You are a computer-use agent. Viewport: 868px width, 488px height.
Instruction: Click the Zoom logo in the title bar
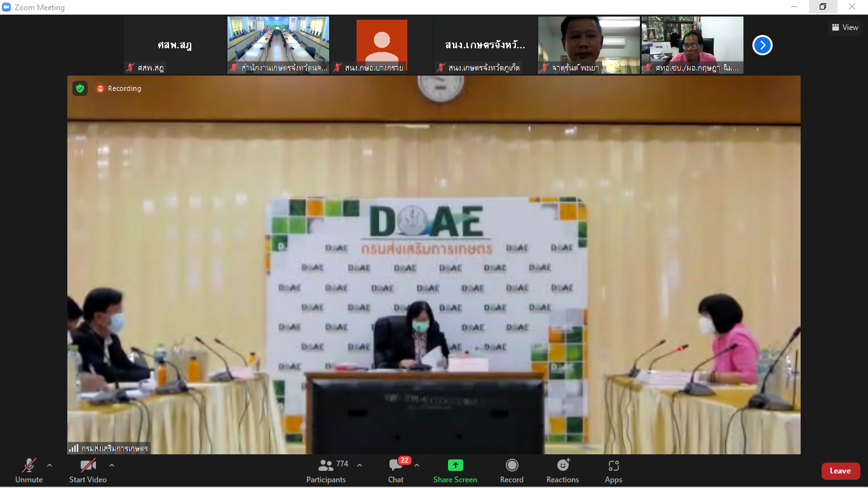7,7
